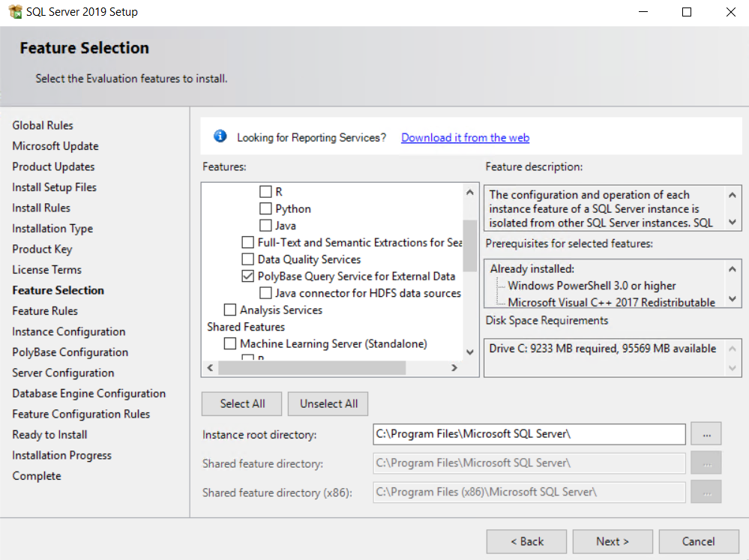This screenshot has height=560, width=749.
Task: Select the License Terms step
Action: 46,269
